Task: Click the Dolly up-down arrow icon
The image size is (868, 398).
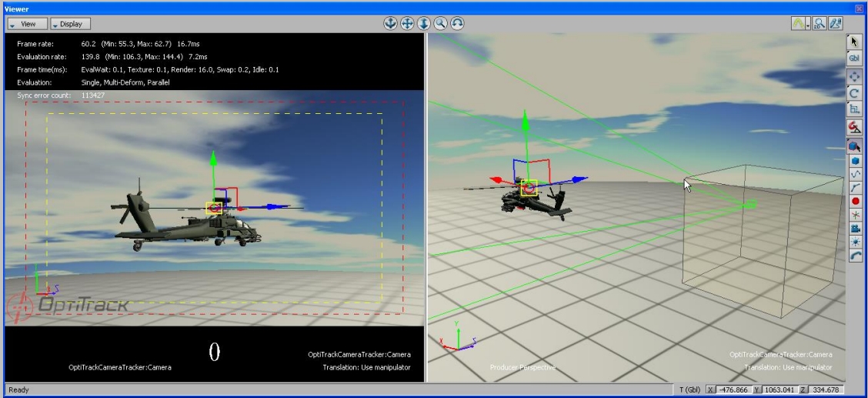Action: (x=424, y=23)
